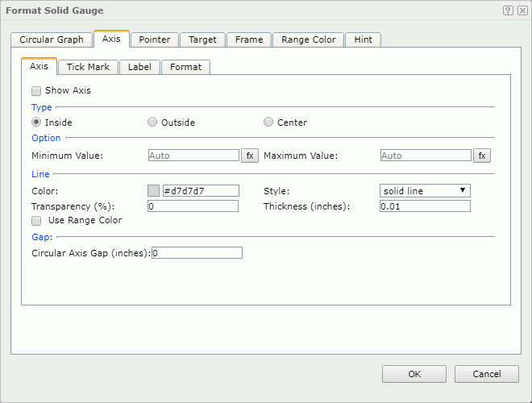The width and height of the screenshot is (532, 403).
Task: Click the close icon in title bar
Action: pyautogui.click(x=522, y=10)
